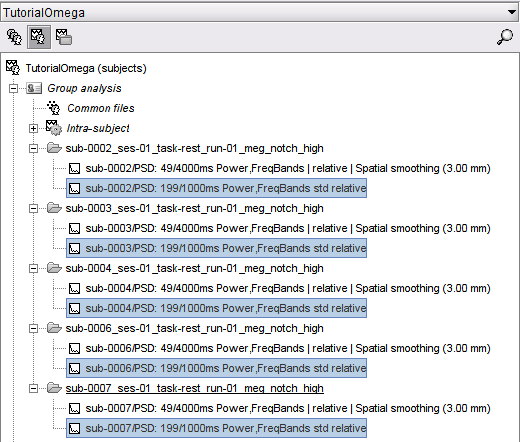Select the Intra-subject label
Viewport: 520px width, 442px height.
point(98,128)
